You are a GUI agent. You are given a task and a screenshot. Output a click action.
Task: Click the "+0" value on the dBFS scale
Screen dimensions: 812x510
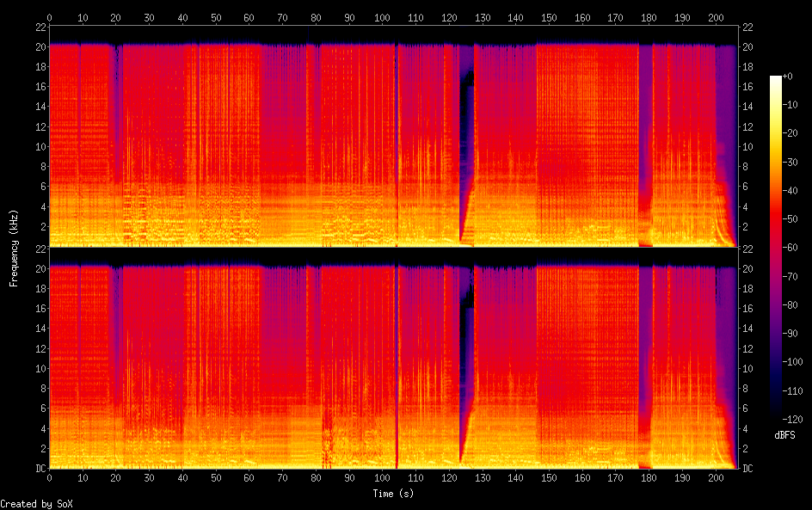tap(787, 76)
